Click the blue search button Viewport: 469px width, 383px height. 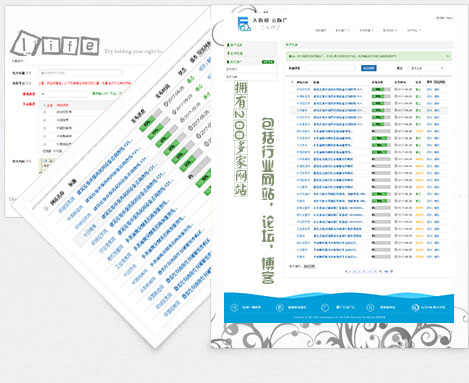pyautogui.click(x=369, y=68)
